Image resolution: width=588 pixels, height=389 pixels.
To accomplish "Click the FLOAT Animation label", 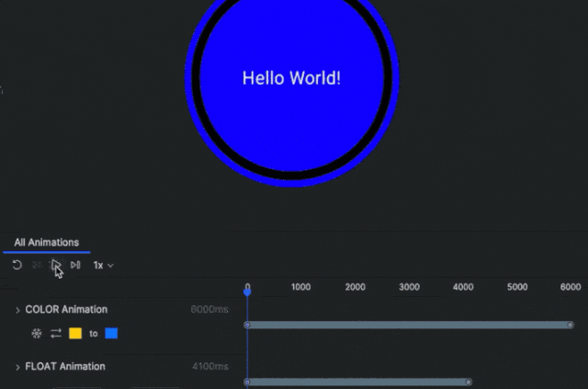I will [x=65, y=367].
